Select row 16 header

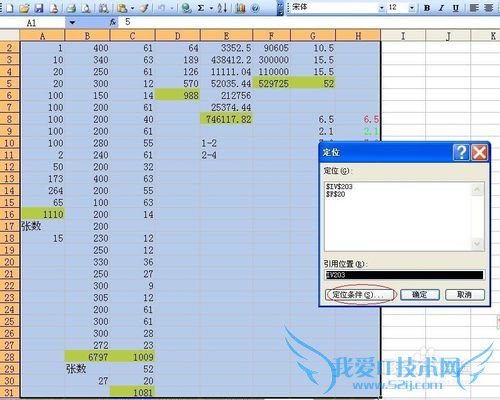[x=10, y=214]
